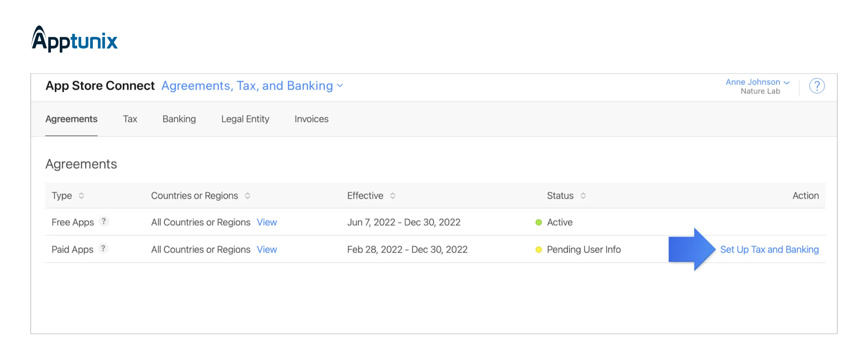Click Jun 7, 2022 - Dec 30, 2022 date
The height and width of the screenshot is (360, 868).
404,222
